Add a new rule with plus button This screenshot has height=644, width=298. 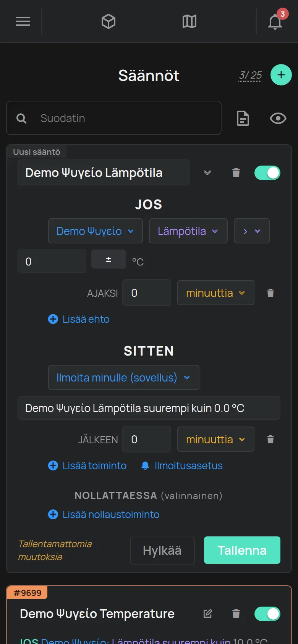281,75
